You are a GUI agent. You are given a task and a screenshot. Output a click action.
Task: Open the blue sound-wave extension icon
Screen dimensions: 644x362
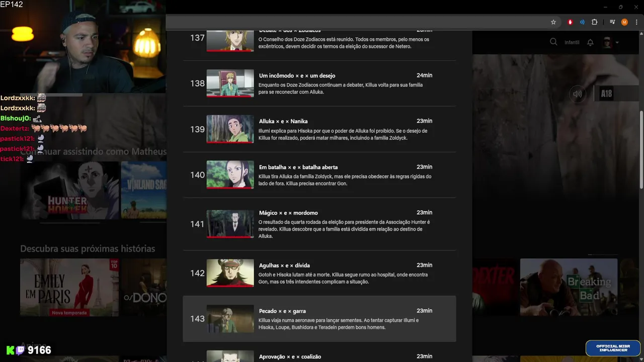point(582,22)
